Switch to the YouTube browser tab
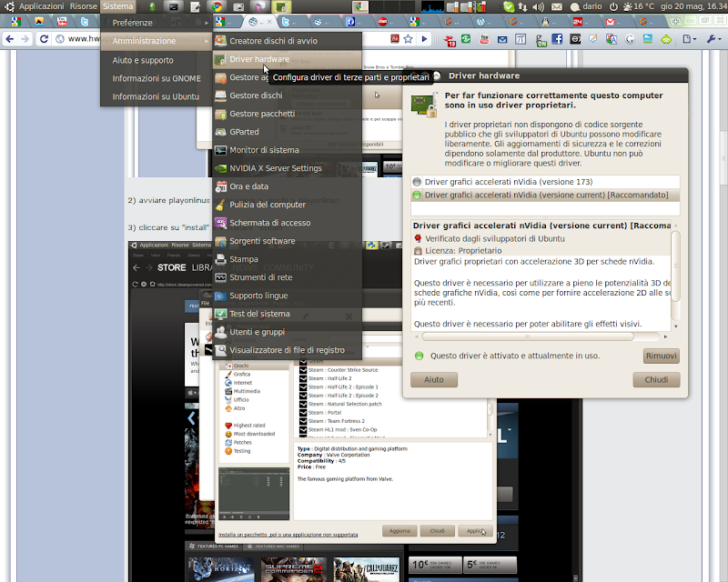This screenshot has height=582, width=728. click(x=62, y=21)
